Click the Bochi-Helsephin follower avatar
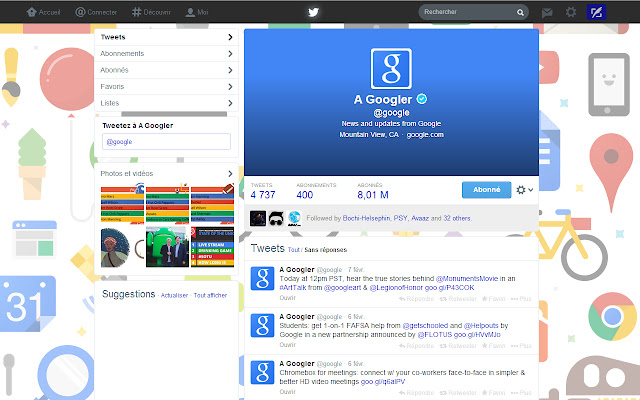 258,218
